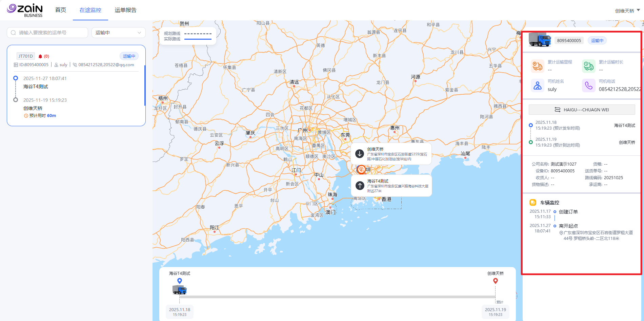Click the red destination marker on timeline
Viewport: 644px width, 321px height.
[x=496, y=281]
